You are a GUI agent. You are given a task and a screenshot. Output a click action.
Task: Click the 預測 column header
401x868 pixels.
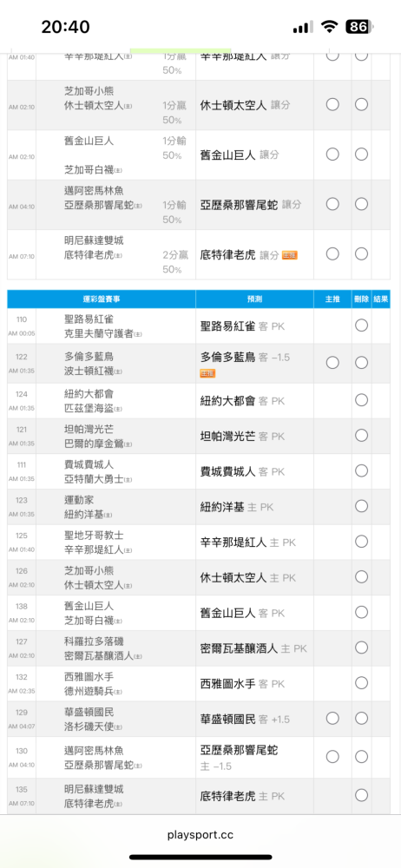coord(255,299)
